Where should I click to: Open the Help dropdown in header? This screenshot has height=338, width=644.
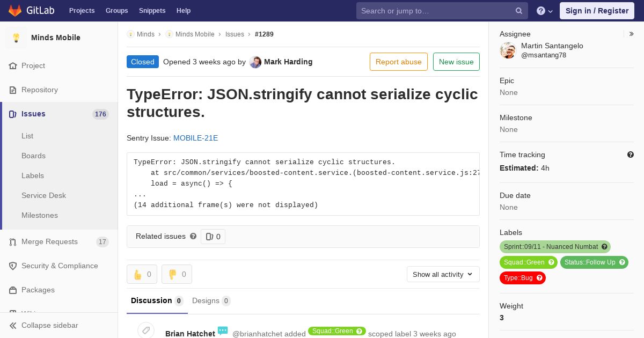click(x=545, y=11)
